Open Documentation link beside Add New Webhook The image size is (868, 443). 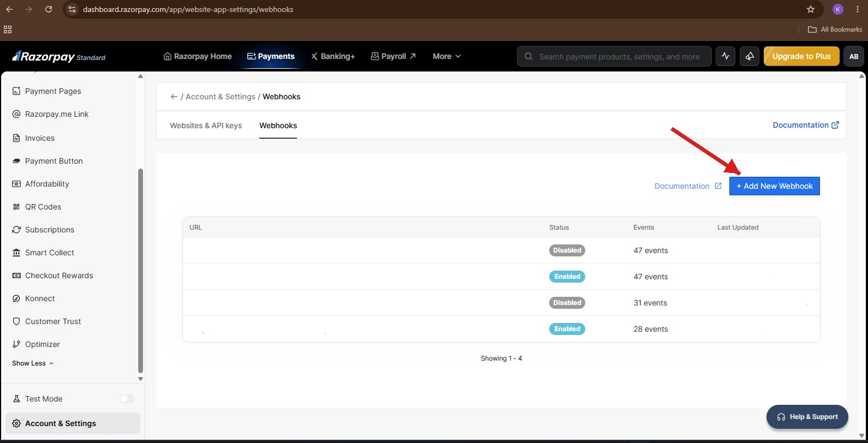(x=688, y=186)
